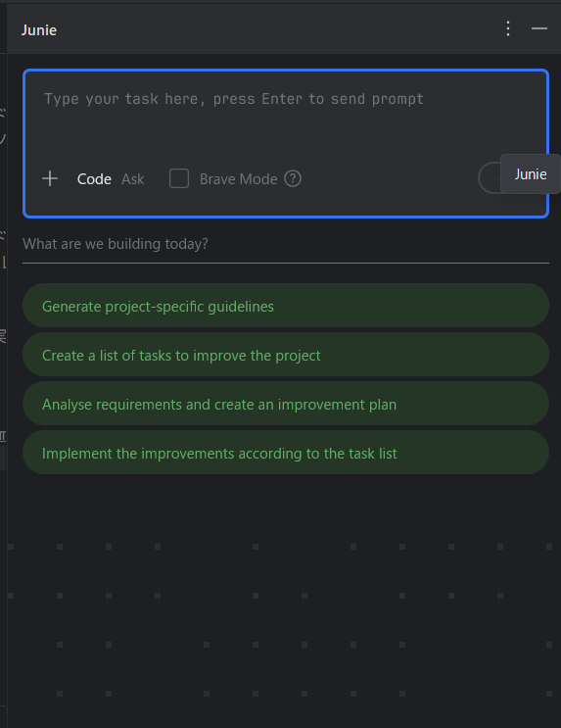
Task: Choose Generate project-specific guidelines suggestion
Action: point(286,306)
